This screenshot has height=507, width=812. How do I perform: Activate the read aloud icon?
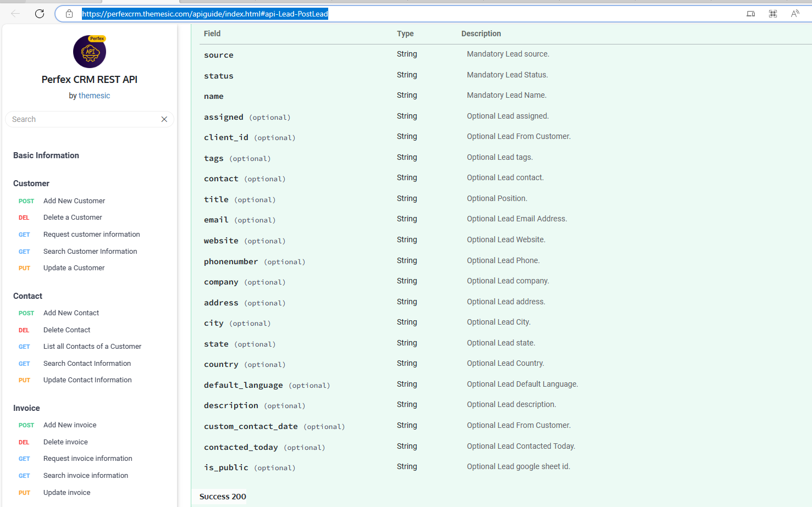tap(795, 14)
